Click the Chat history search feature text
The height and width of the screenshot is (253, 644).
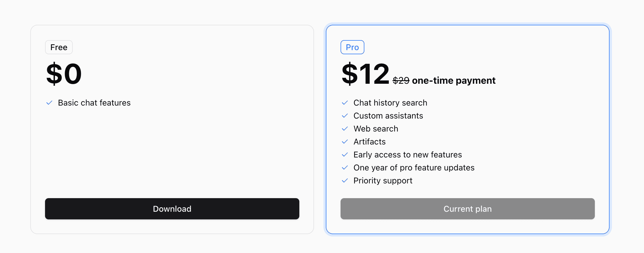390,103
